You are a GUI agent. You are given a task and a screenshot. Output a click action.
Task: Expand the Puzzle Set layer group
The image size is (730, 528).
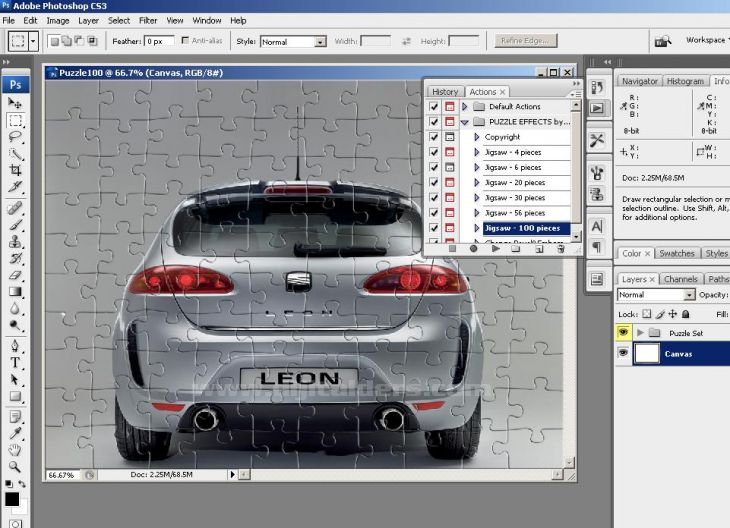tap(640, 332)
